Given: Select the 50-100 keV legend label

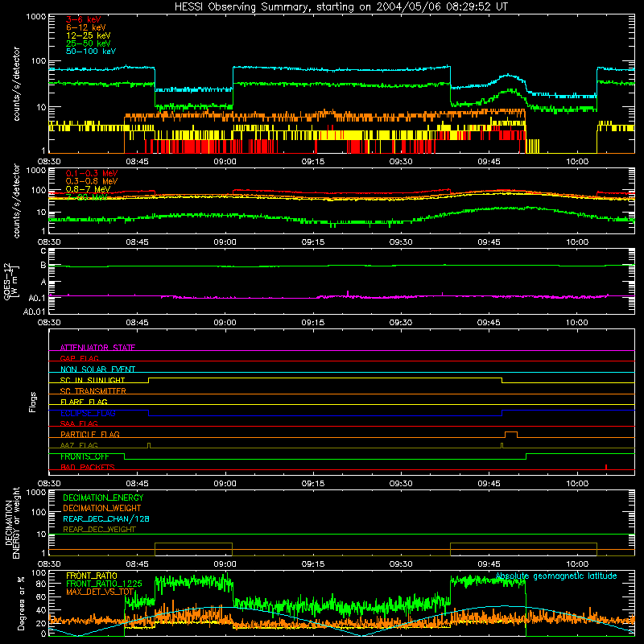Looking at the screenshot, I should point(91,52).
